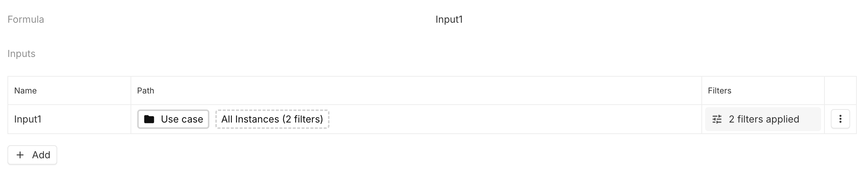Click the "Use case" text in the path
This screenshot has height=178, width=868.
click(182, 119)
